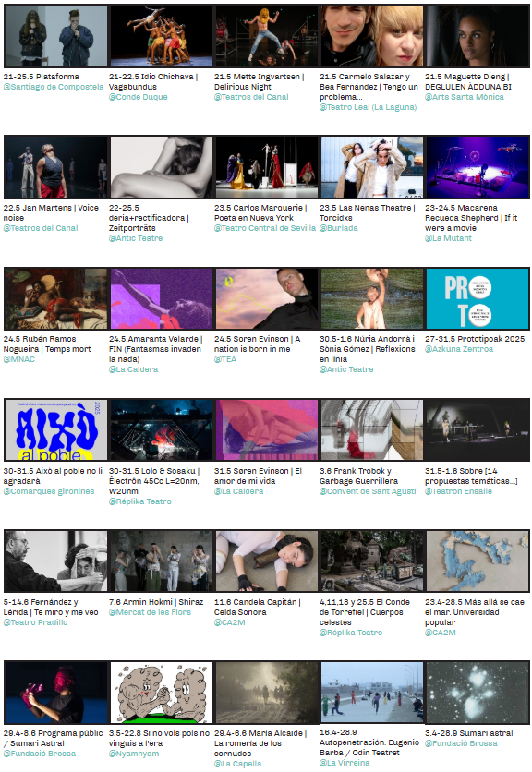Open the Carmelo Salazar y Bea Fernández thumbnail
Image resolution: width=532 pixels, height=772 pixels.
pyautogui.click(x=372, y=36)
